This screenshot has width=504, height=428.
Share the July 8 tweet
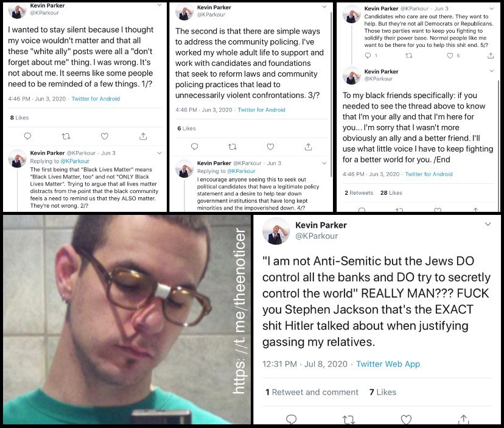[463, 419]
